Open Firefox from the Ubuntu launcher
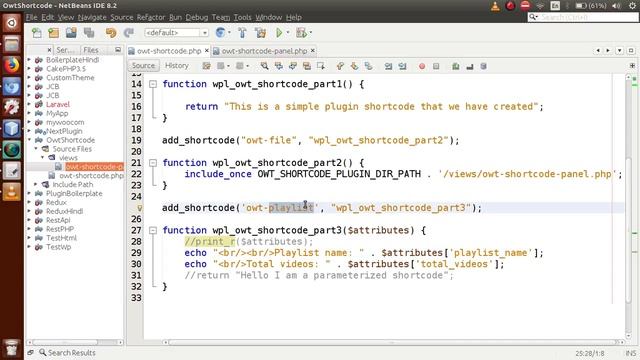 click(11, 65)
